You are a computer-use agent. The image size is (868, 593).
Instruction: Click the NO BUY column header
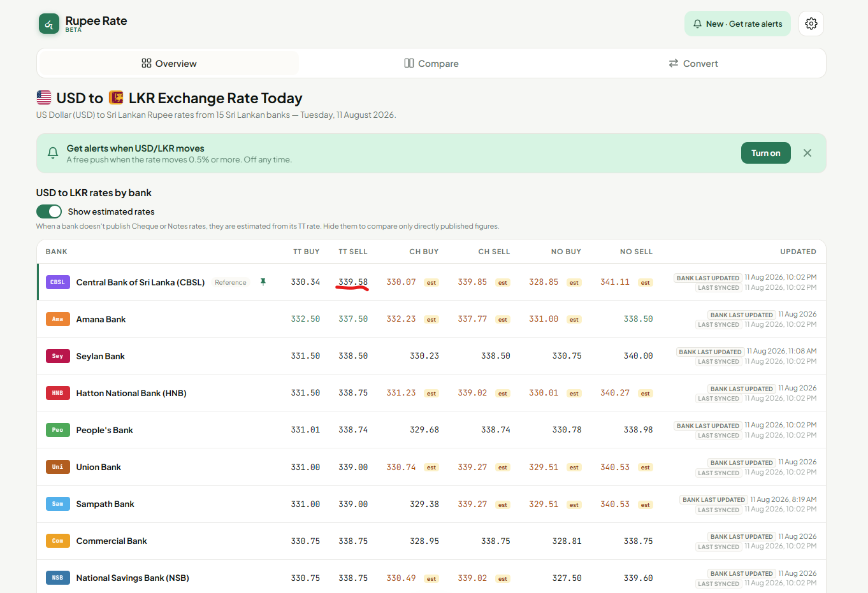click(x=567, y=252)
